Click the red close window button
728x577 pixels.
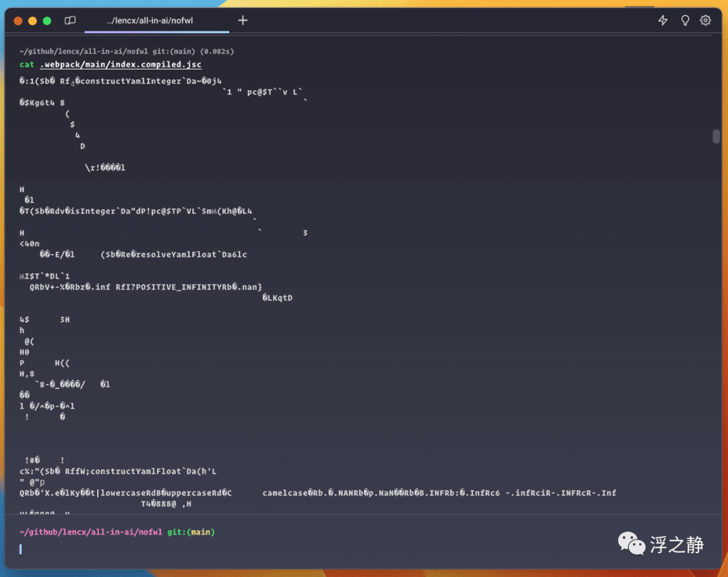18,21
